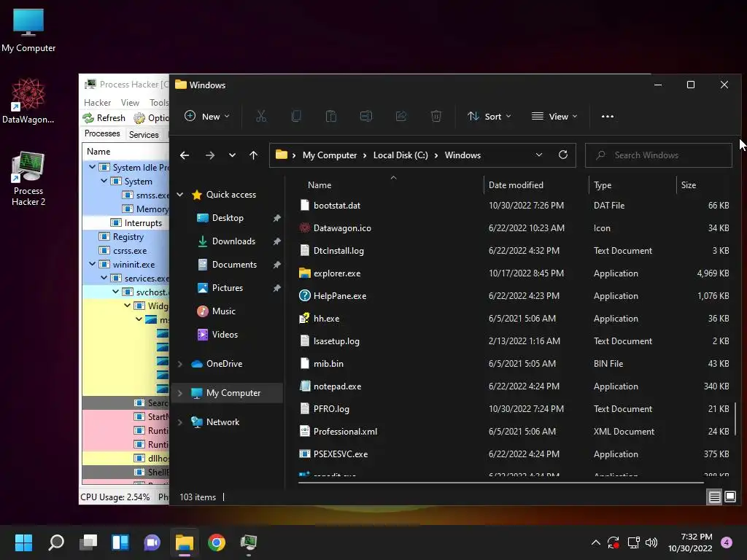The image size is (747, 560).
Task: Click the Cut scissors icon in Explorer toolbar
Action: (x=261, y=116)
